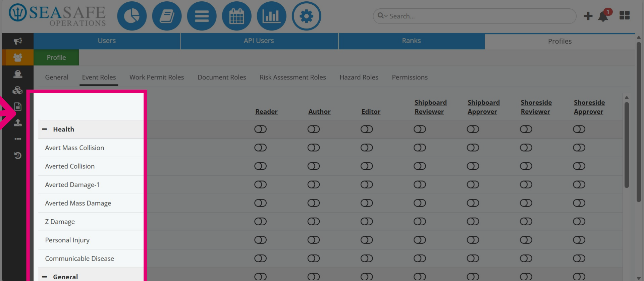Click the Shipboard Approver column header
This screenshot has height=281, width=644.
click(484, 107)
